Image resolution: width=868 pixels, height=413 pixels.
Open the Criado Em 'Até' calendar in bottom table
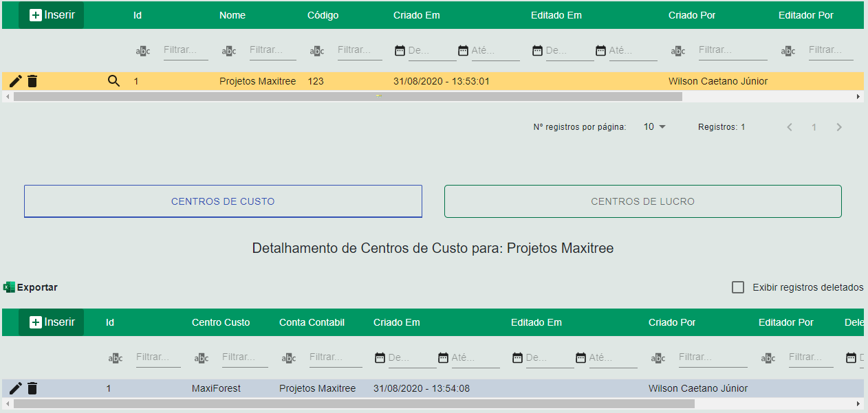coord(444,357)
